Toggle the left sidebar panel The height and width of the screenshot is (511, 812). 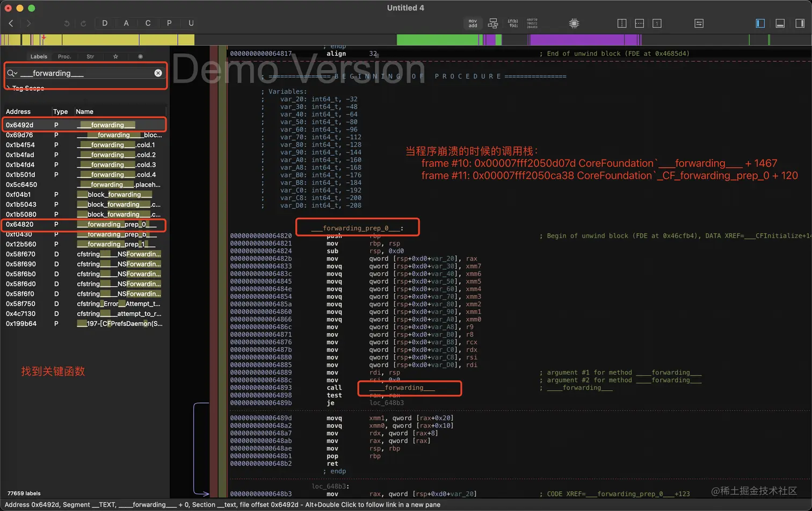[x=760, y=24]
